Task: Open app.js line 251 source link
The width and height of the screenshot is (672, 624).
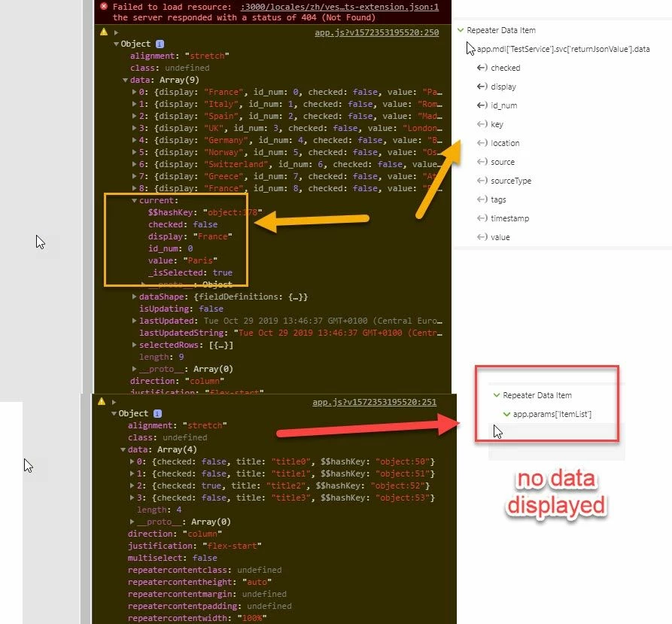Action: click(x=375, y=402)
